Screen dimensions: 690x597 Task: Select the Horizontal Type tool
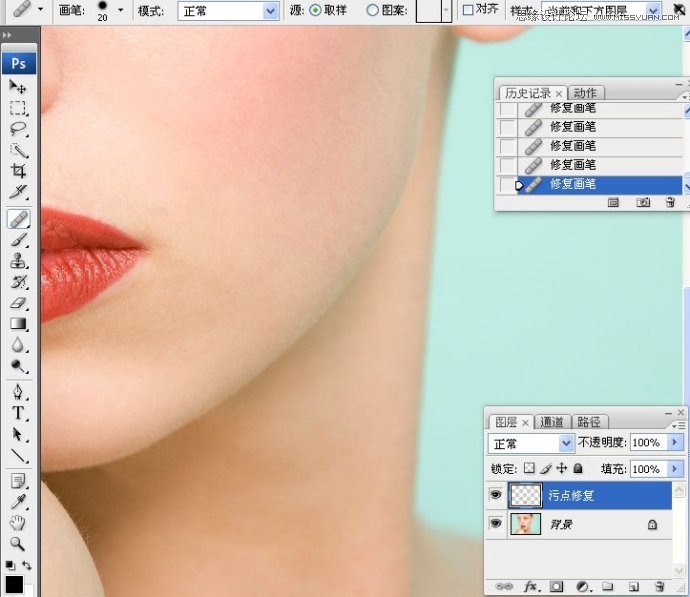[x=18, y=413]
